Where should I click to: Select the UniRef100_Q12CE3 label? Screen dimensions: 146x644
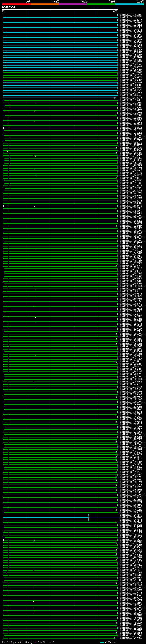pyautogui.click(x=131, y=140)
